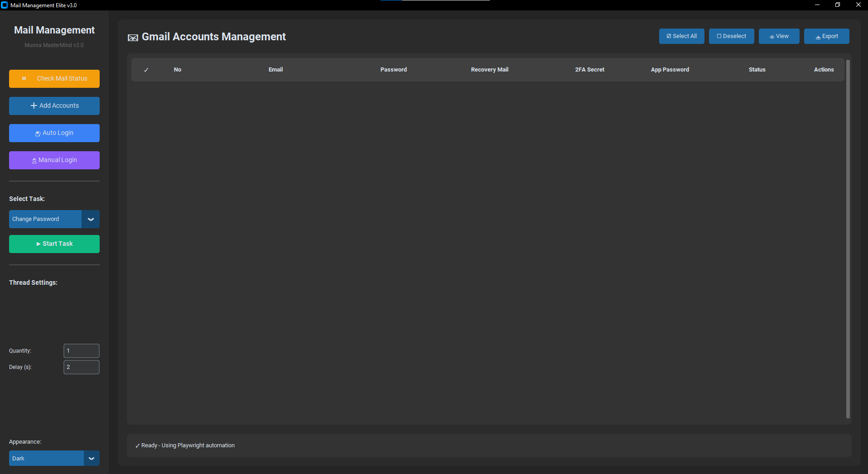The height and width of the screenshot is (474, 868).
Task: Click the robot icon on Auto Login
Action: pos(38,133)
